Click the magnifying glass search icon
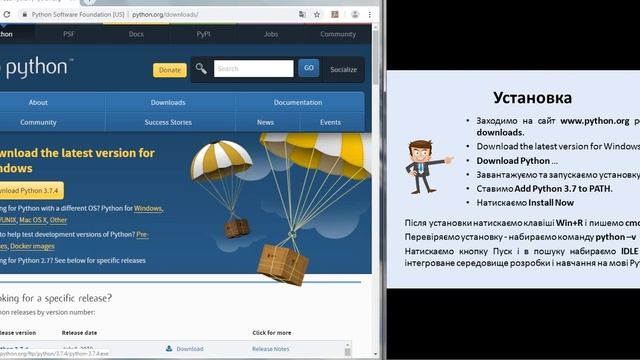 click(x=201, y=69)
